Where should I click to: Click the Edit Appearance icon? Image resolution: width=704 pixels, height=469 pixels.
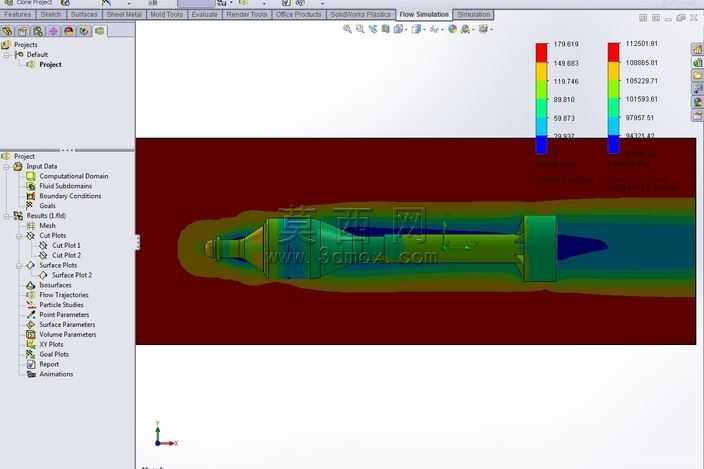click(453, 29)
